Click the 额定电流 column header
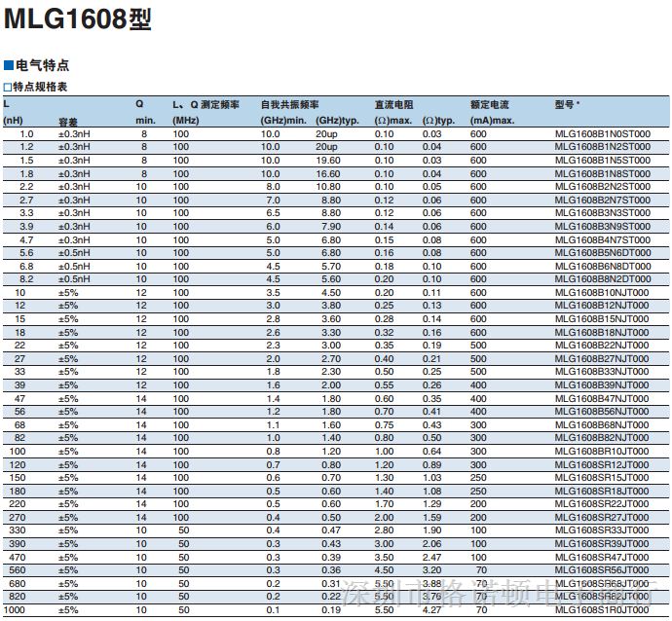 (490, 105)
